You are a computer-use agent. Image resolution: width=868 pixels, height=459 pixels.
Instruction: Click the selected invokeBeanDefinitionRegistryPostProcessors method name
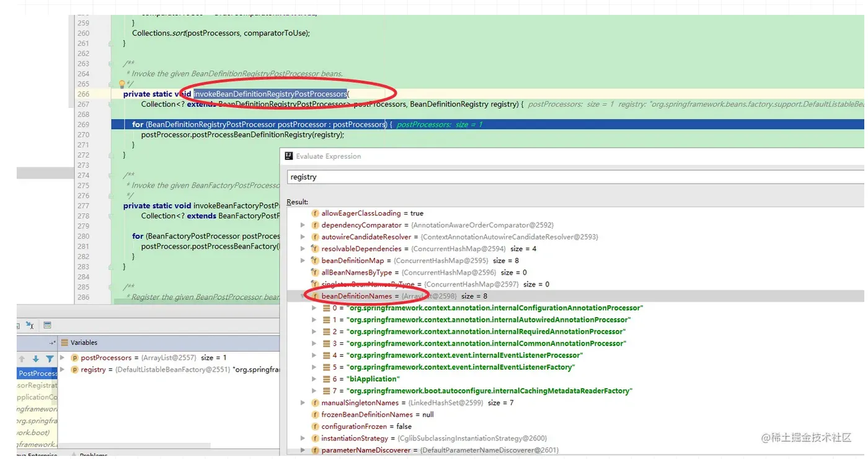(270, 94)
